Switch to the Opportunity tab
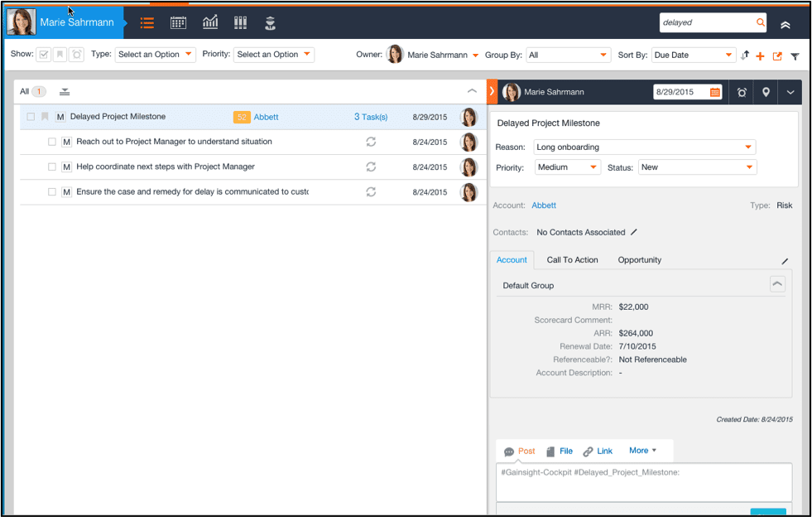 click(639, 260)
